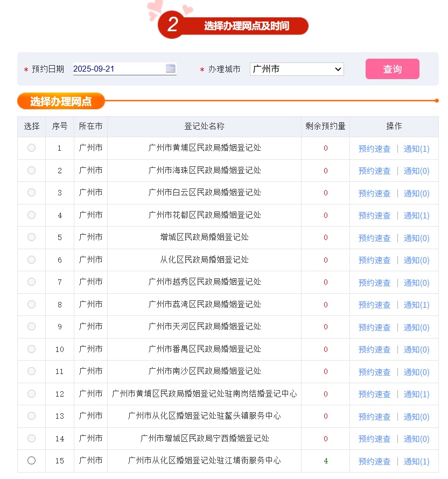
Task: Open 通知(0) for 宁西婚姻登记处
Action: [416, 438]
